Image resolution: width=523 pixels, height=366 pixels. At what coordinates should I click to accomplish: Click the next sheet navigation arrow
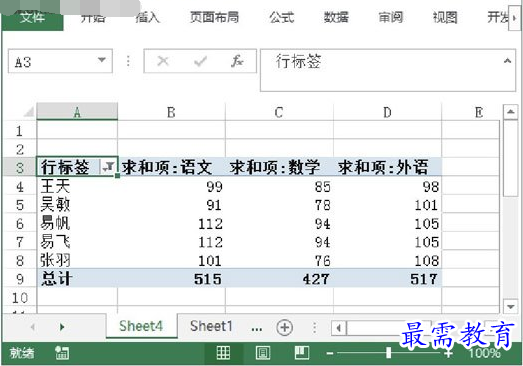tap(62, 327)
